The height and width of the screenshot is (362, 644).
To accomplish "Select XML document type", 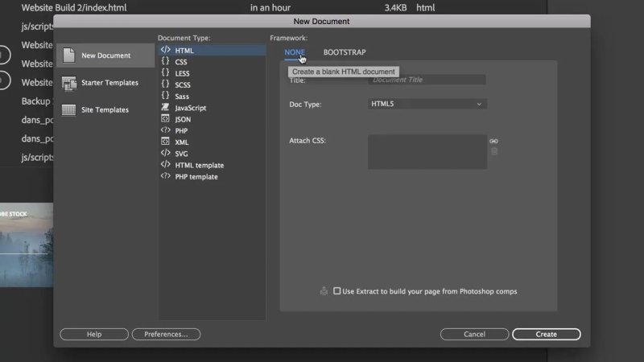I will point(213,142).
